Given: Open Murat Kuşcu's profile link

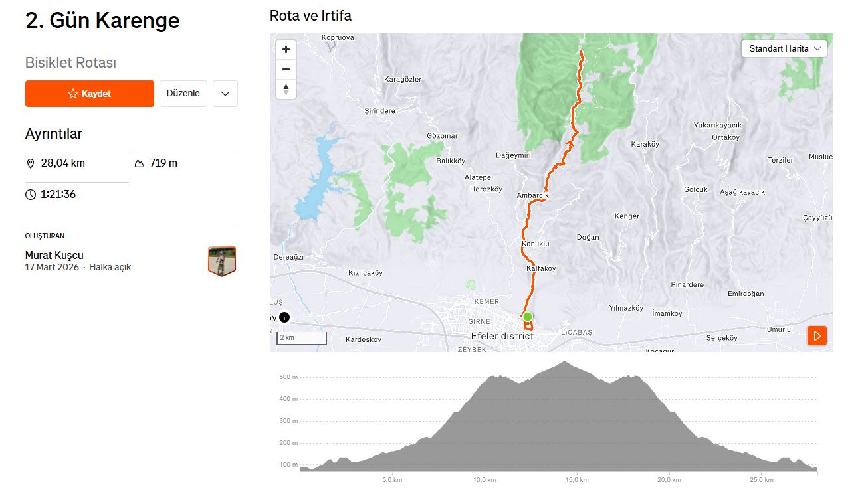Looking at the screenshot, I should click(x=54, y=255).
